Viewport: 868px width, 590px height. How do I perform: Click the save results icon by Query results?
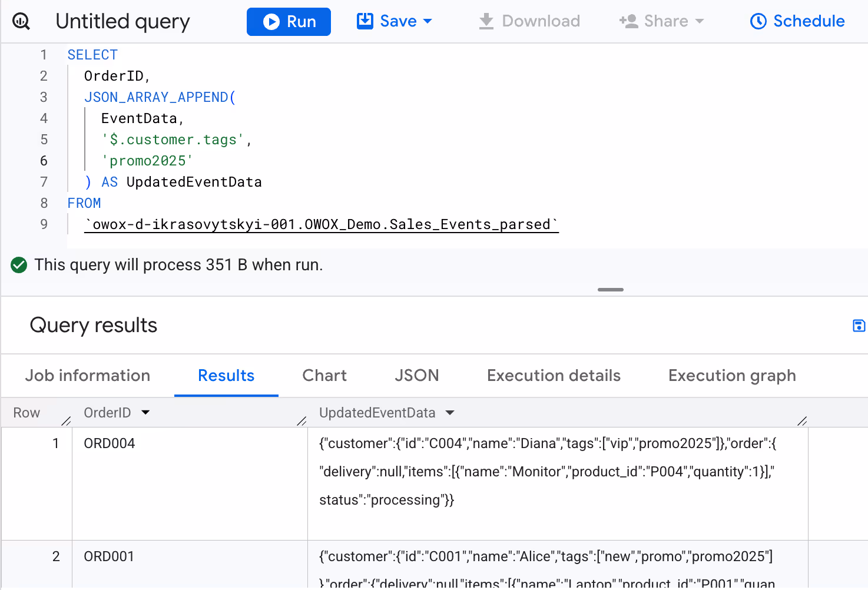(x=859, y=326)
